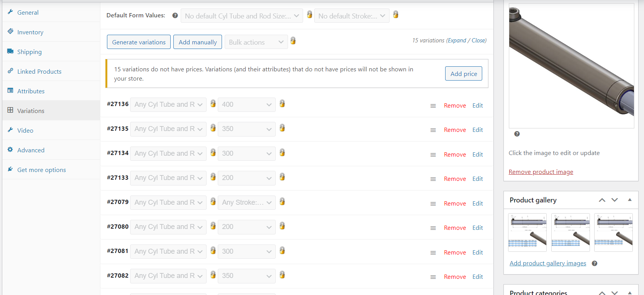Image resolution: width=644 pixels, height=295 pixels.
Task: Click drag handle icon for variation #27133
Action: [x=433, y=179]
